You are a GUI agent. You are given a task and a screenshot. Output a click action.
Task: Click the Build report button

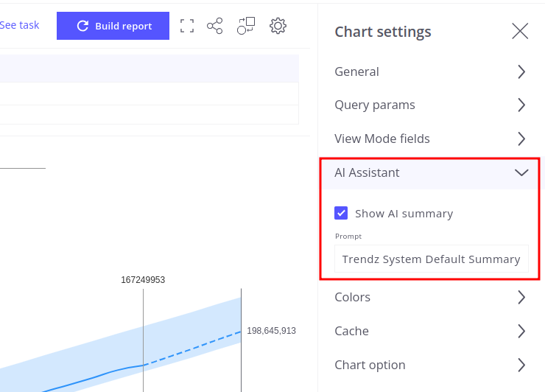coord(113,26)
